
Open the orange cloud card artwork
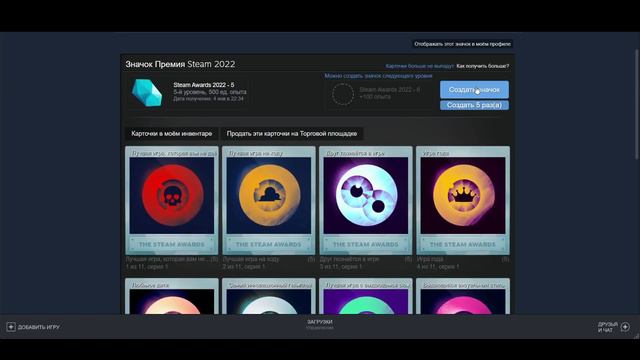pos(269,196)
